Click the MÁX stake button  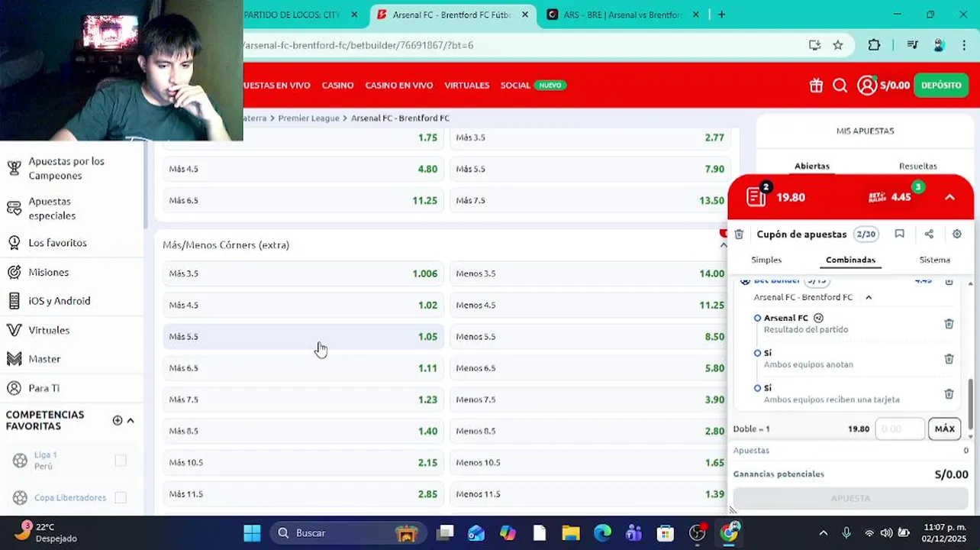(x=944, y=429)
